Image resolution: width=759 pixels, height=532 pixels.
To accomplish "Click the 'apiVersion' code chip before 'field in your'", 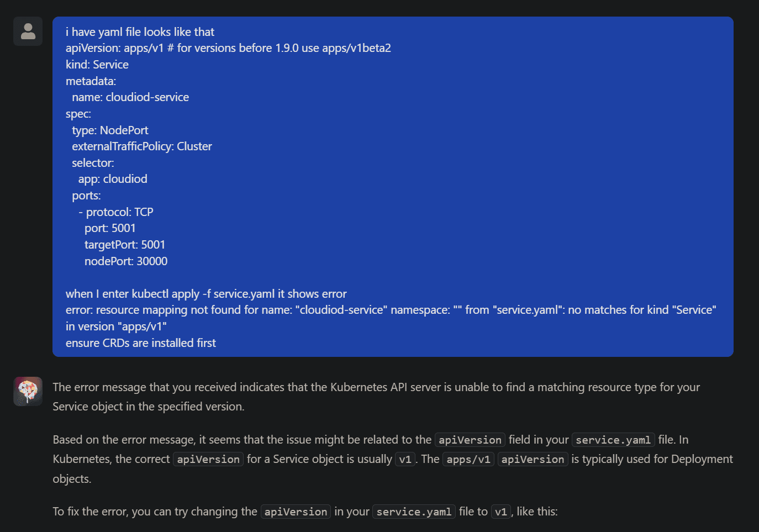I will (470, 440).
